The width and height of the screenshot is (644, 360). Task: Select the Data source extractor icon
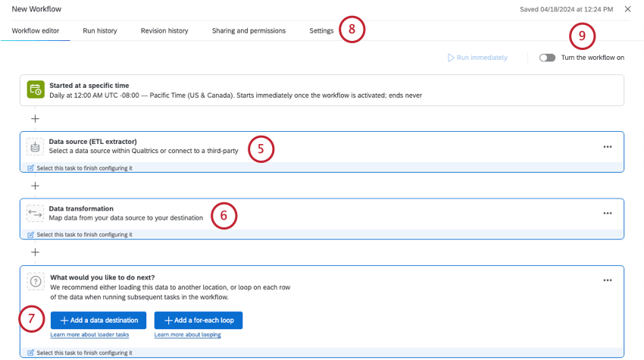click(36, 147)
